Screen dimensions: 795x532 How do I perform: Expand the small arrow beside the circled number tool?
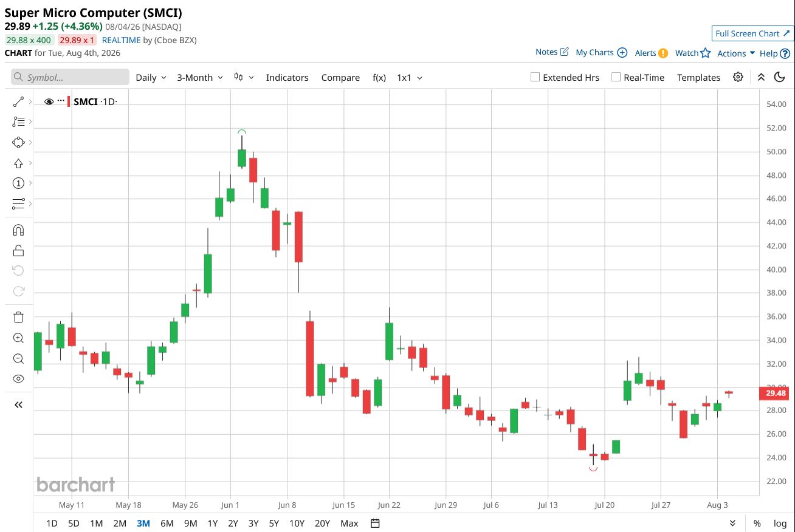30,183
